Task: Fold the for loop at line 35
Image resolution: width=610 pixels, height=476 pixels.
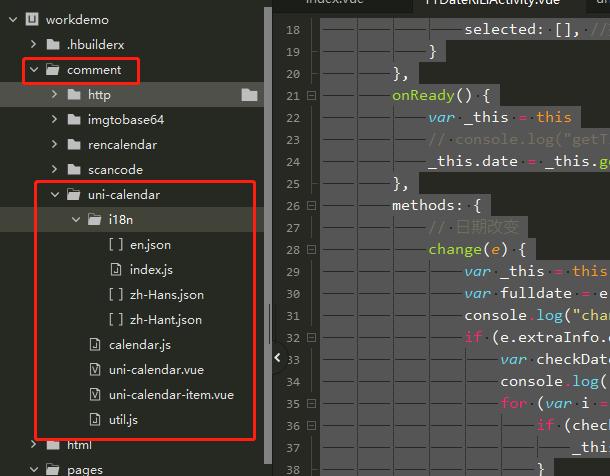Action: (x=312, y=404)
